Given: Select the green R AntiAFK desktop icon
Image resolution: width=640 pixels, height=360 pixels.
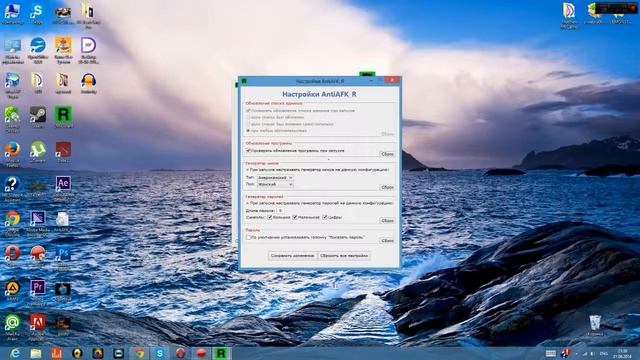Looking at the screenshot, I should (63, 118).
